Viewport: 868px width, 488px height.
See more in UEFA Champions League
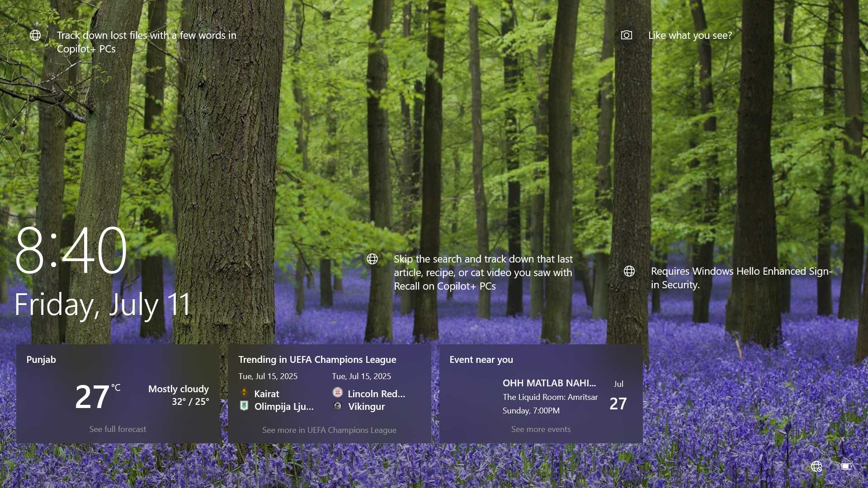pyautogui.click(x=329, y=430)
